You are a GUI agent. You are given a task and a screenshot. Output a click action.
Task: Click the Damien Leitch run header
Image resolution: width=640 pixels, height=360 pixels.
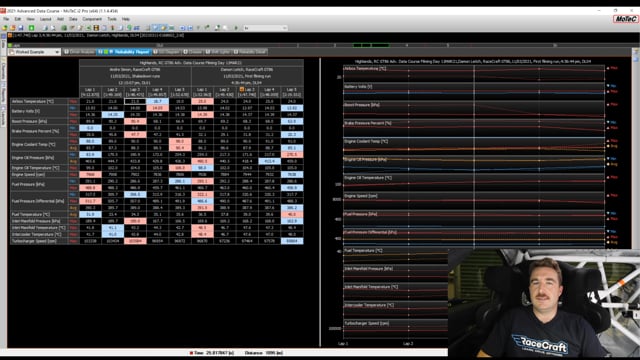click(x=247, y=76)
